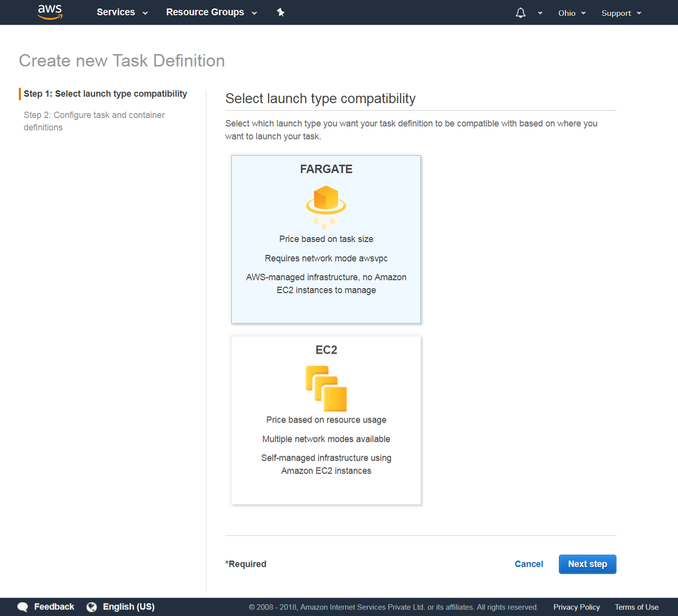Open the notifications bell icon
678x616 pixels.
tap(520, 13)
